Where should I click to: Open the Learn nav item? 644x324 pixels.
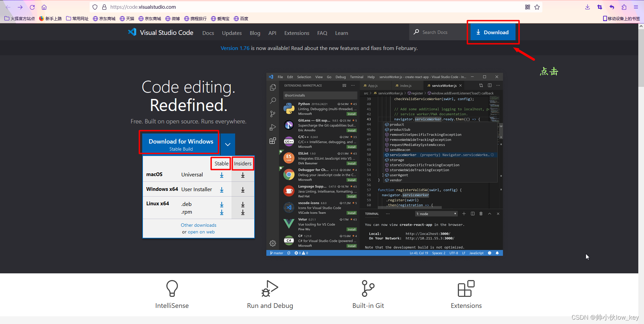point(341,33)
